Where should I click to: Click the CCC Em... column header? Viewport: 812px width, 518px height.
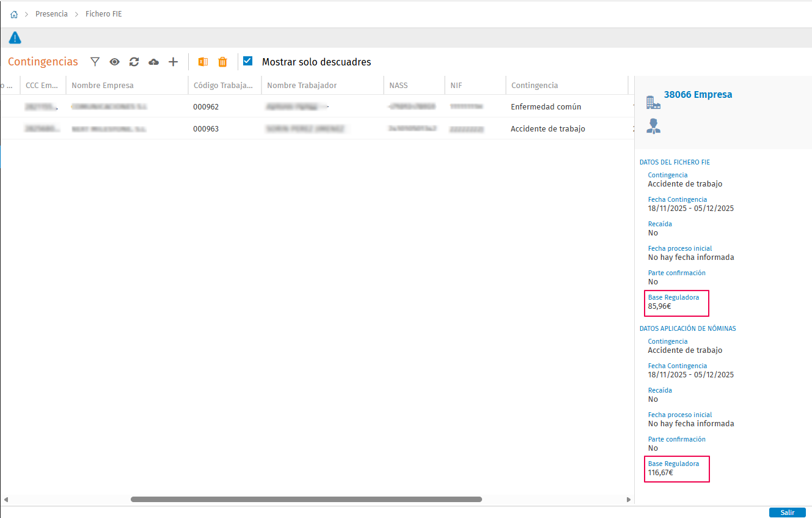(43, 86)
